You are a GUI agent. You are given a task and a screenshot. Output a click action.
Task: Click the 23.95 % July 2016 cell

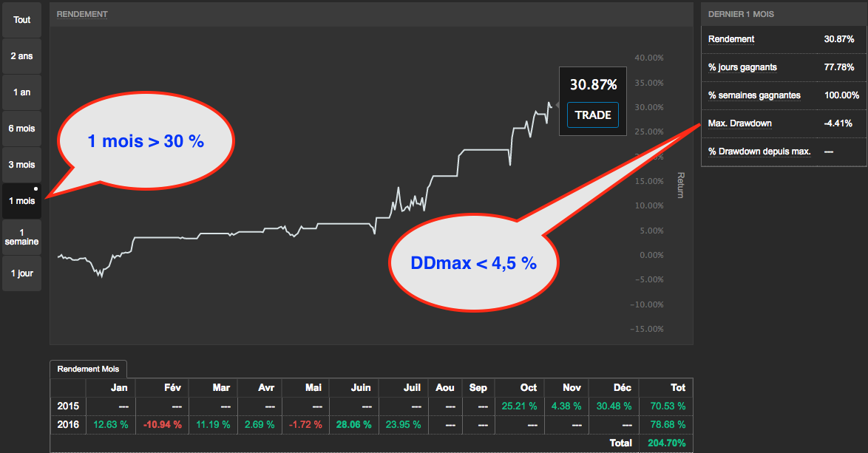tap(403, 425)
